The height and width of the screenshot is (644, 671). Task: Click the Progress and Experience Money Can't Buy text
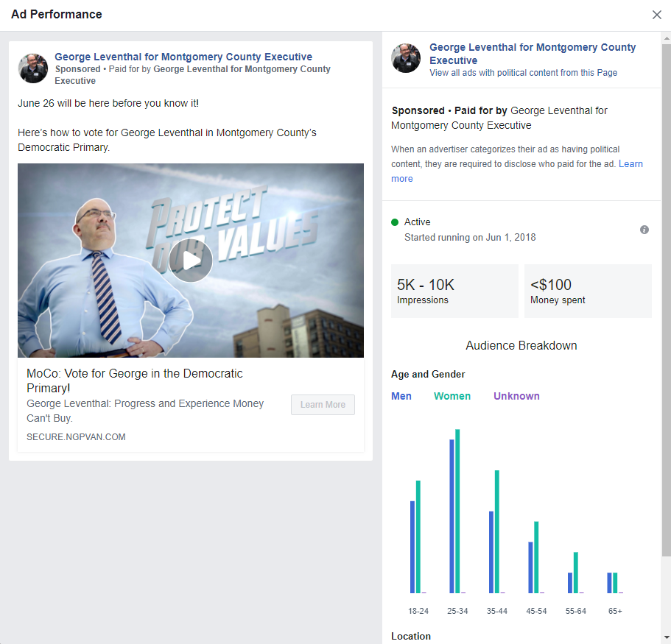coord(145,411)
